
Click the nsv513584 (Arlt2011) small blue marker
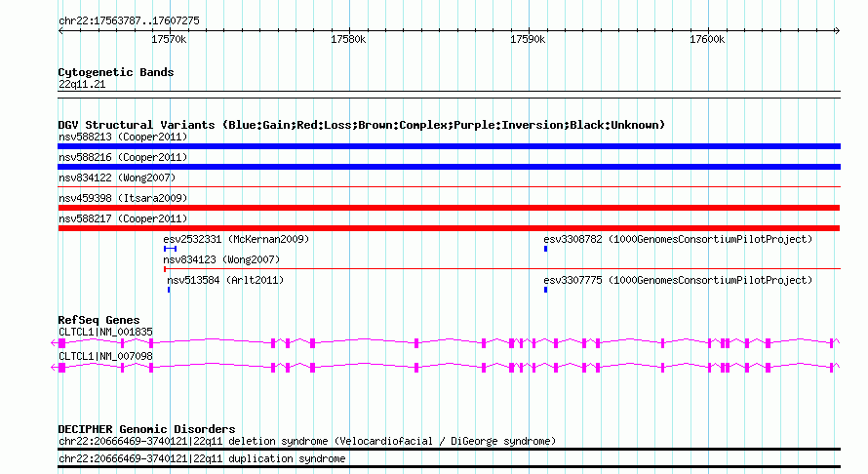coord(169,290)
